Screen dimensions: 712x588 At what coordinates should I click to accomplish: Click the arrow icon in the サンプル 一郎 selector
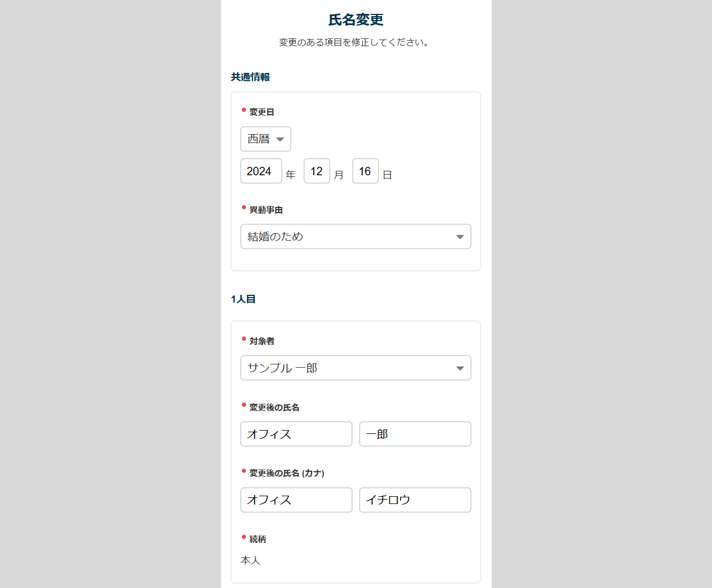[x=460, y=368]
